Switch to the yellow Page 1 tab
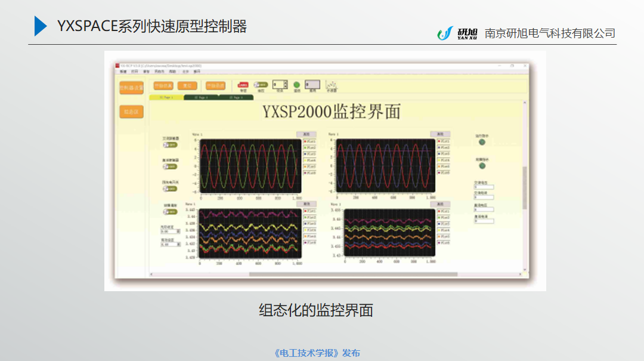Image resolution: width=644 pixels, height=361 pixels. (x=166, y=97)
